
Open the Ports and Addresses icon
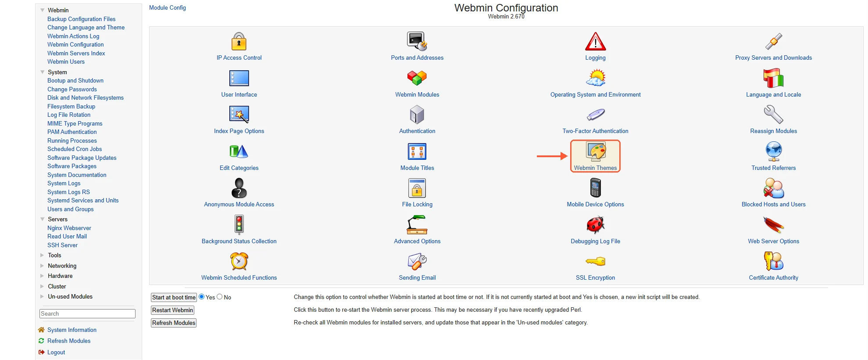click(417, 42)
